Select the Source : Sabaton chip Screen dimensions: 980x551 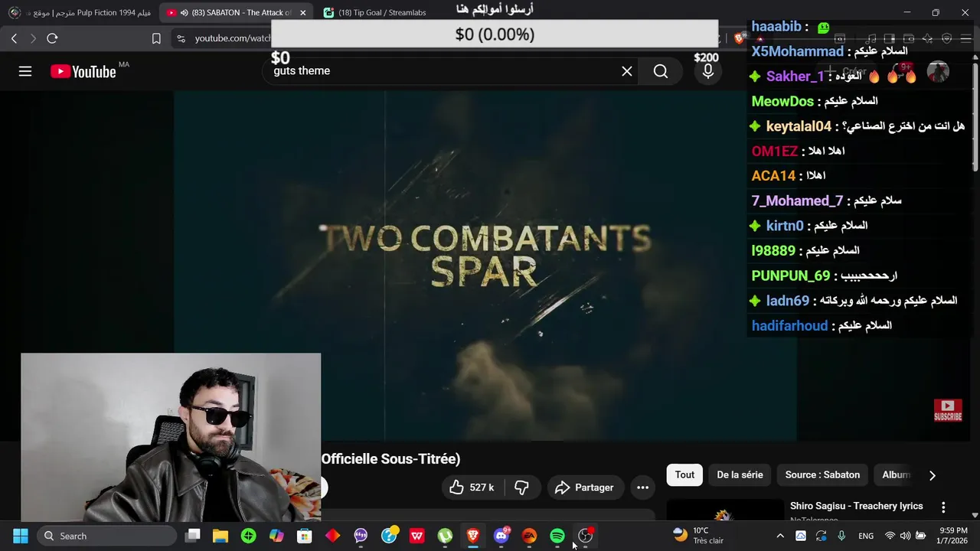point(822,475)
